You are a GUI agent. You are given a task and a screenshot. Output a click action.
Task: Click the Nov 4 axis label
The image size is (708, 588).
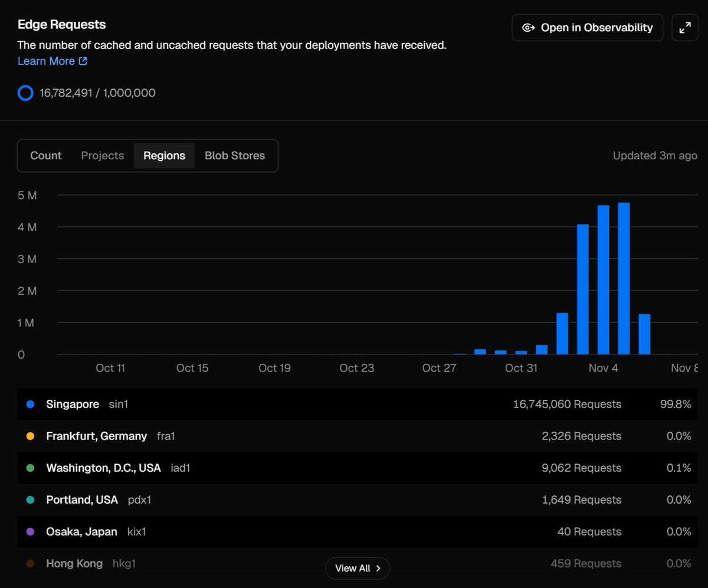tap(604, 368)
